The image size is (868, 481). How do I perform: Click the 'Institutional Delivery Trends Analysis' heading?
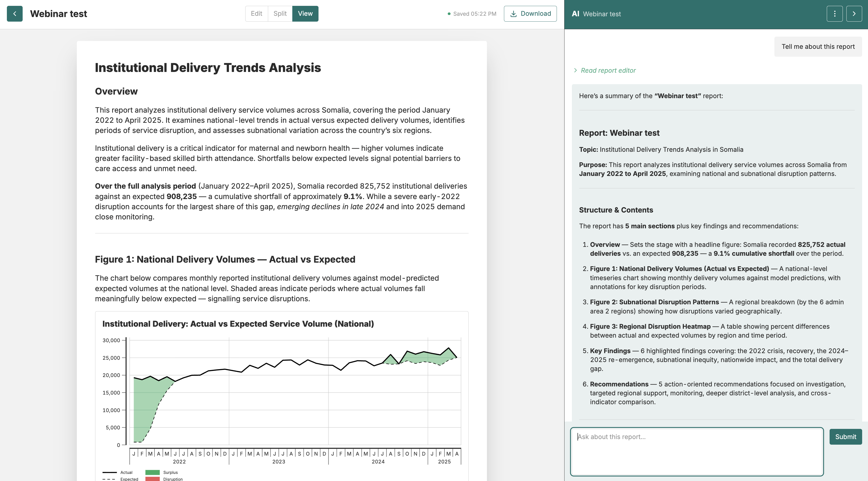tap(208, 68)
